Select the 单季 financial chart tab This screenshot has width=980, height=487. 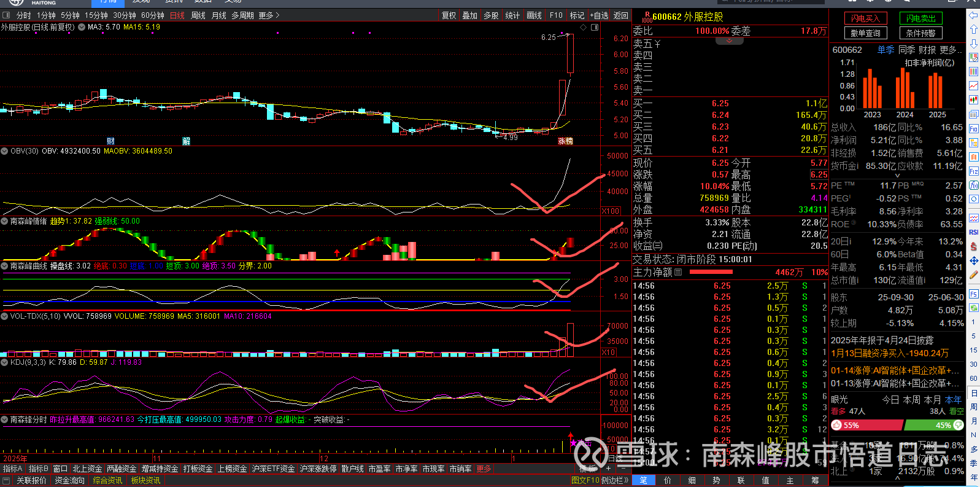pyautogui.click(x=885, y=50)
